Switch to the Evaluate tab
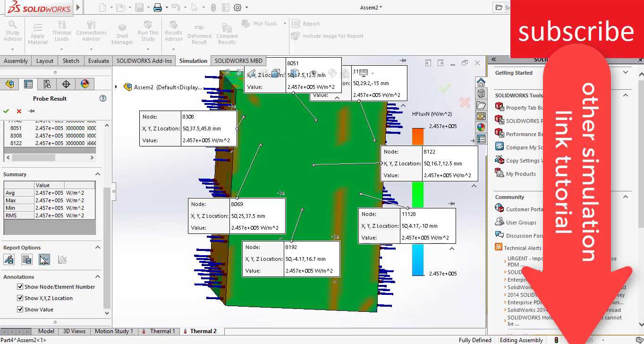The height and width of the screenshot is (344, 644). pos(99,61)
